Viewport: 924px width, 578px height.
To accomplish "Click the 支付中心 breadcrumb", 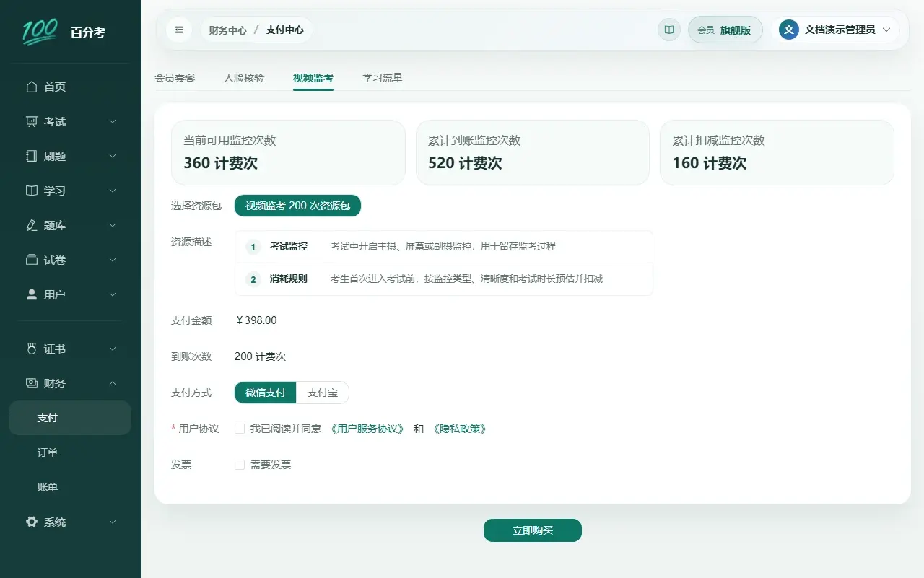I will (x=284, y=30).
